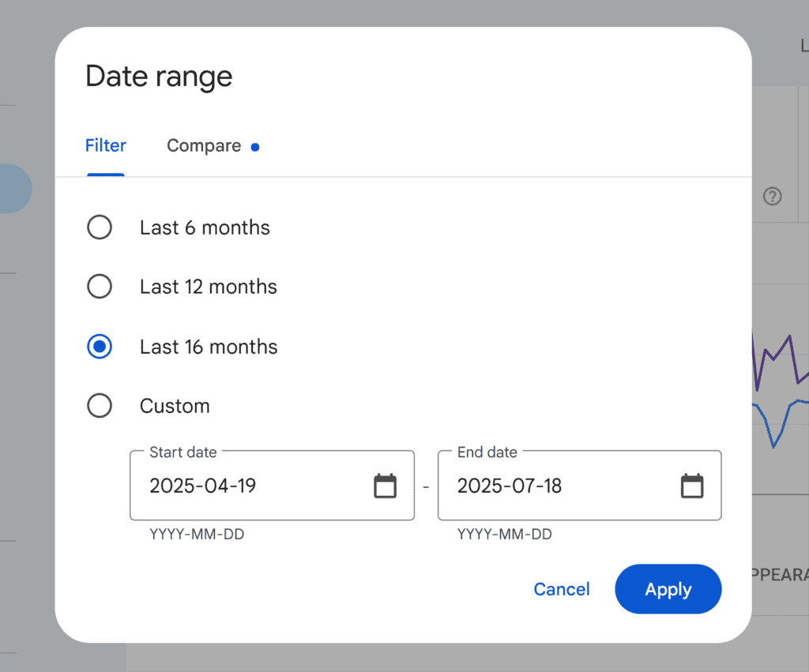Reselect the Last 16 months option
Image resolution: width=809 pixels, height=672 pixels.
(100, 346)
